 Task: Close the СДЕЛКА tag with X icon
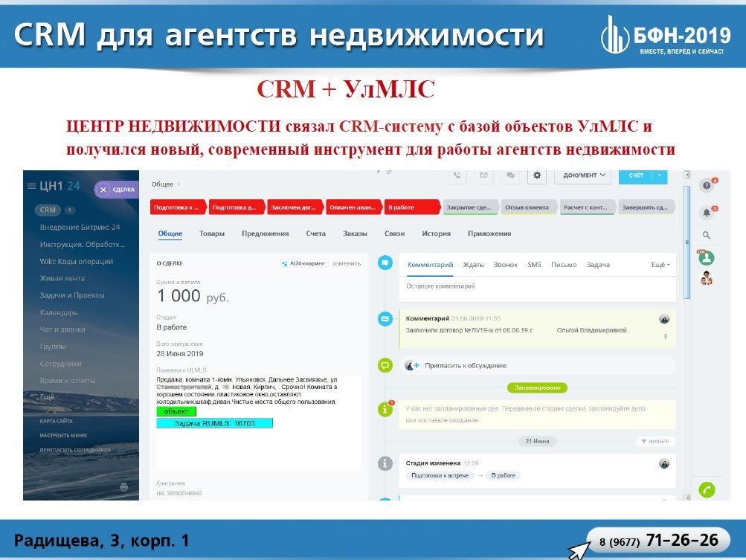tap(103, 190)
